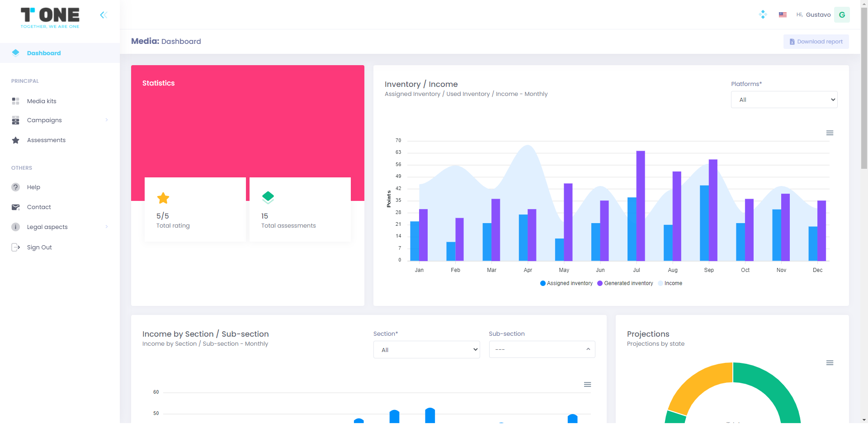
Task: Click Download report button
Action: pyautogui.click(x=816, y=42)
